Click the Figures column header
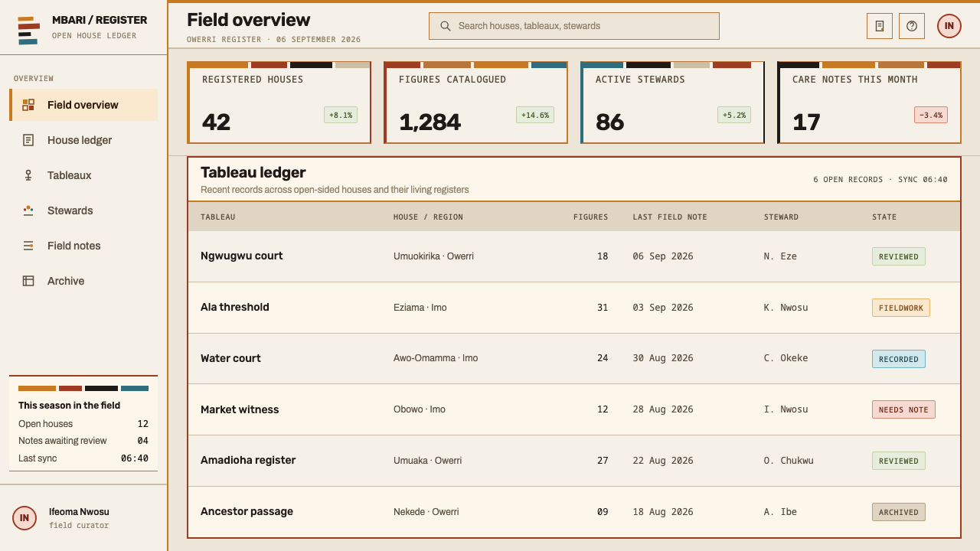Image resolution: width=980 pixels, height=551 pixels. pos(591,217)
